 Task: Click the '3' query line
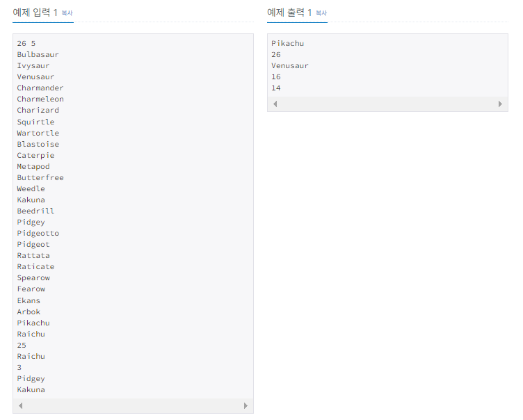pos(19,367)
